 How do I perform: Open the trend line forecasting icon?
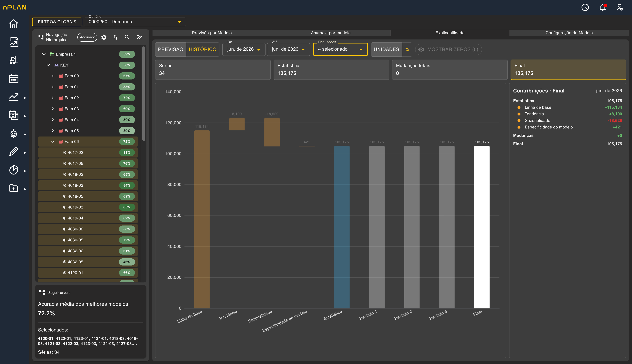pyautogui.click(x=14, y=97)
